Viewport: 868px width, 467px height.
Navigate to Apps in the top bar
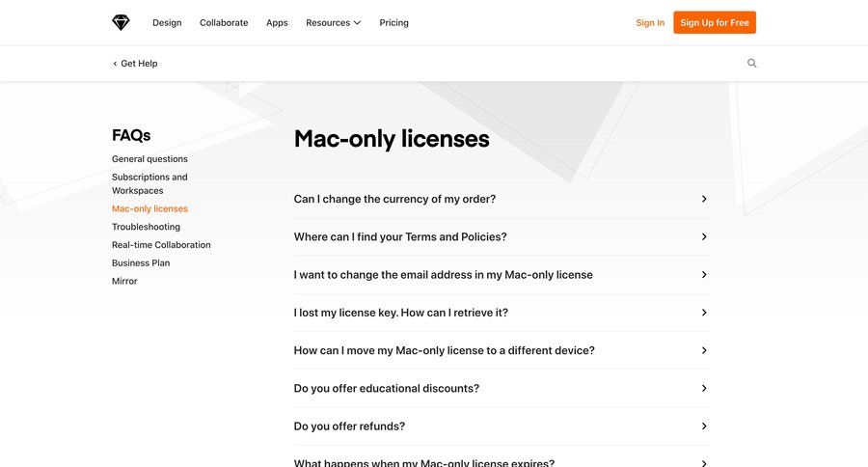277,23
